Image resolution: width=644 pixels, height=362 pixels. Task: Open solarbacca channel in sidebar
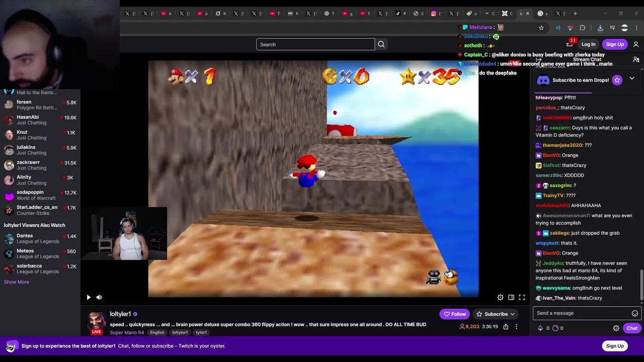tap(40, 268)
